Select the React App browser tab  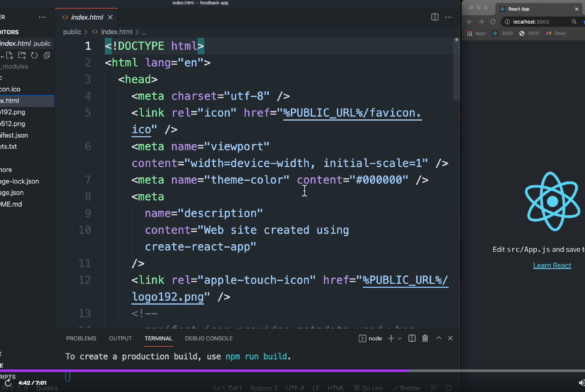tap(537, 9)
